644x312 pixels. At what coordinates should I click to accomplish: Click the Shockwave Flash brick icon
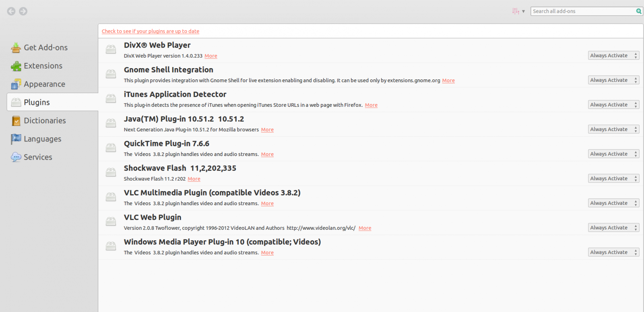pos(111,172)
